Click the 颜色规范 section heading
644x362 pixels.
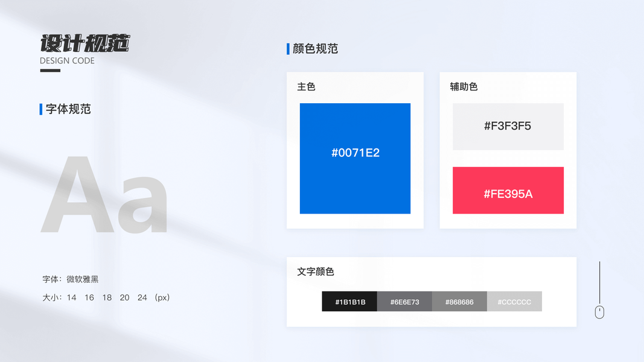pos(315,49)
